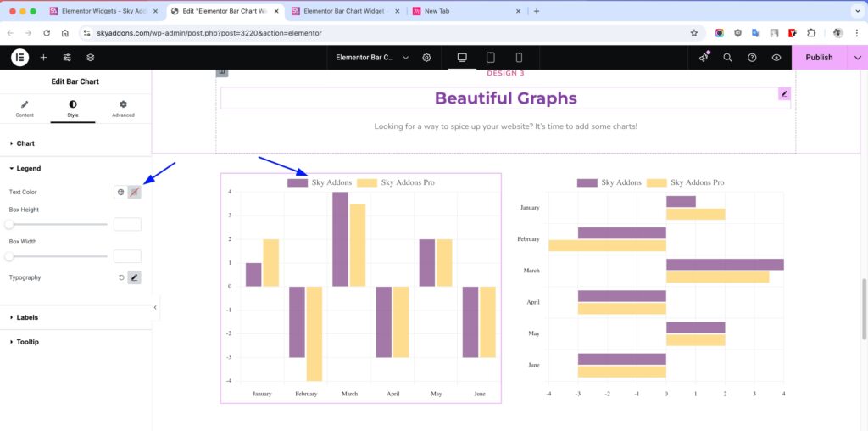Screen dimensions: 868x431
Task: Open a new browser tab
Action: 537,11
